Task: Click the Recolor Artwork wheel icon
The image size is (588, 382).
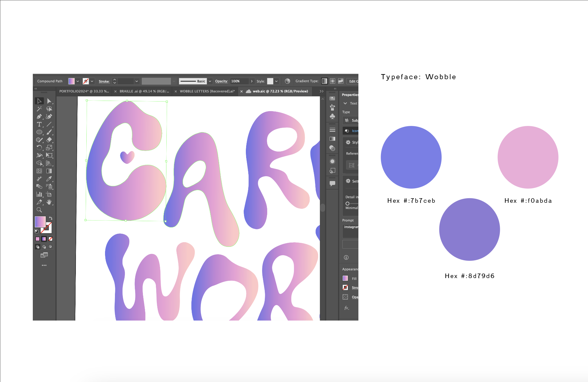Action: 287,81
